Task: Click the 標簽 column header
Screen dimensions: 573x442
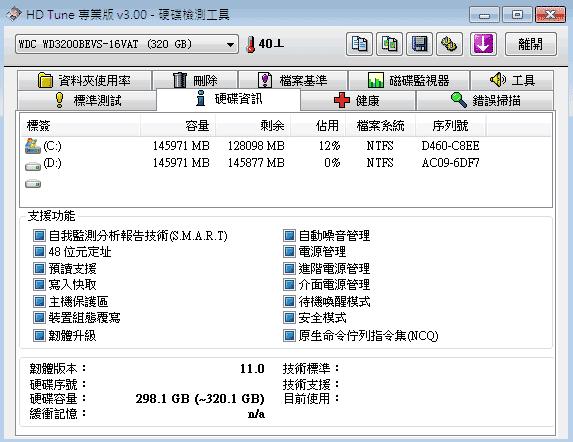Action: coord(80,126)
